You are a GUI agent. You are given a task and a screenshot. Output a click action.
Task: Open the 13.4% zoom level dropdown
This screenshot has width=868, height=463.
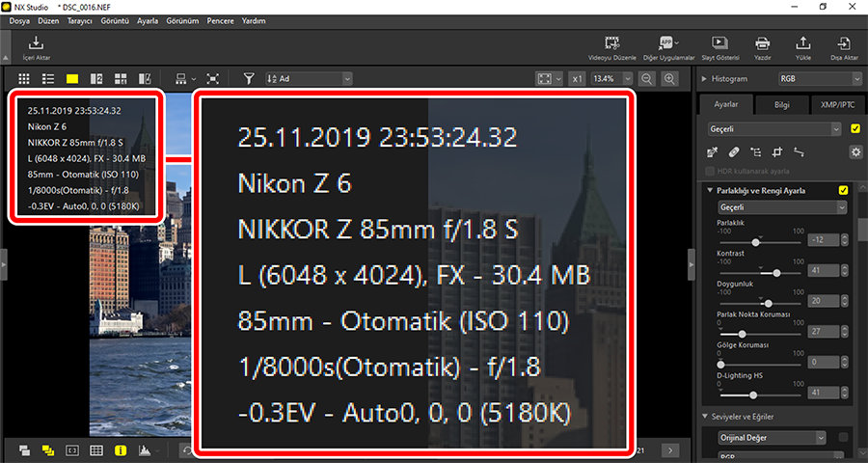pyautogui.click(x=611, y=79)
